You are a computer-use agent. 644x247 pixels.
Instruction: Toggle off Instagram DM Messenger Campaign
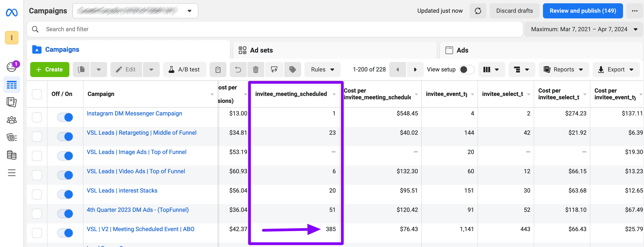65,117
